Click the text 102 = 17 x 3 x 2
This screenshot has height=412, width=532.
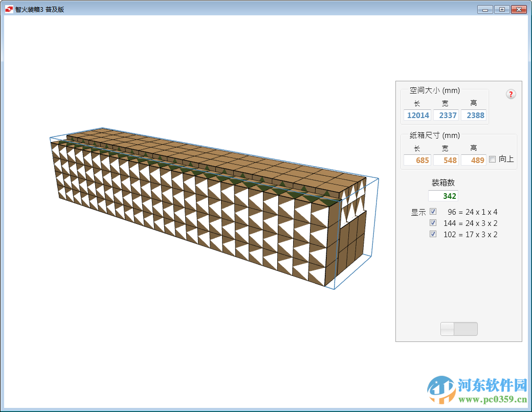pyautogui.click(x=470, y=234)
